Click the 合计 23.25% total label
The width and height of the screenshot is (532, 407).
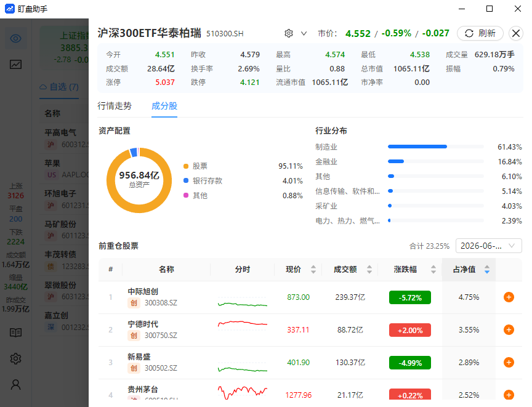point(429,246)
